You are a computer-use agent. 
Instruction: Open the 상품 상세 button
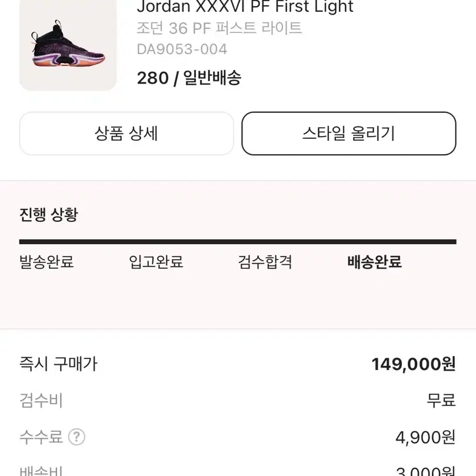pos(127,133)
